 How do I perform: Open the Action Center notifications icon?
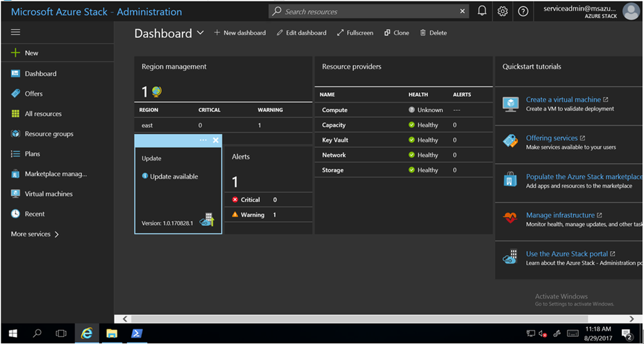tap(627, 333)
